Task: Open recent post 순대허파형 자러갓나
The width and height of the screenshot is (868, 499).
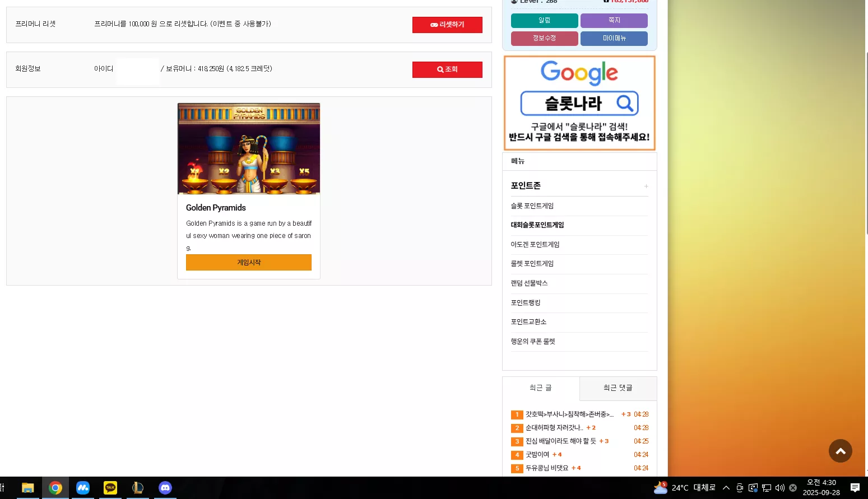Action: click(554, 428)
